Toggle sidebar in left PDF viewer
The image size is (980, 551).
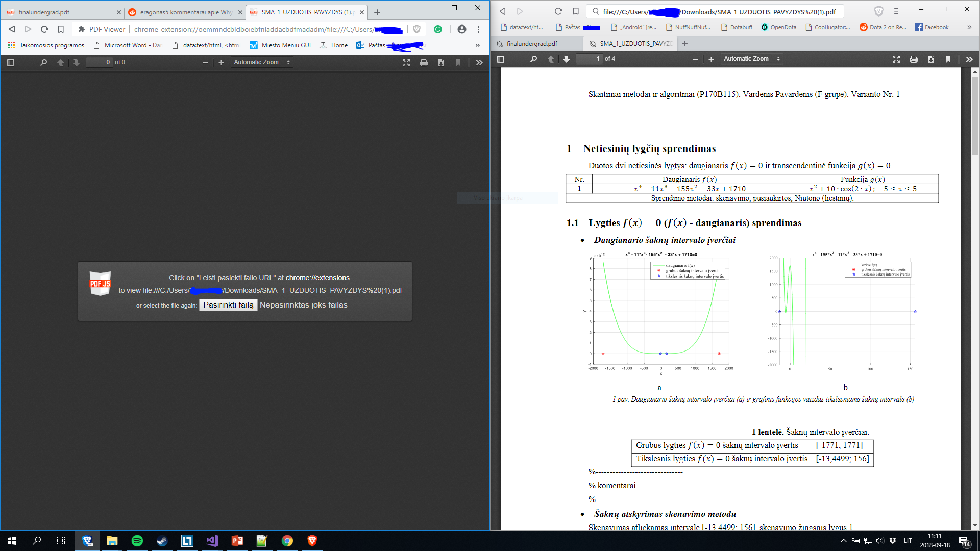click(x=11, y=63)
